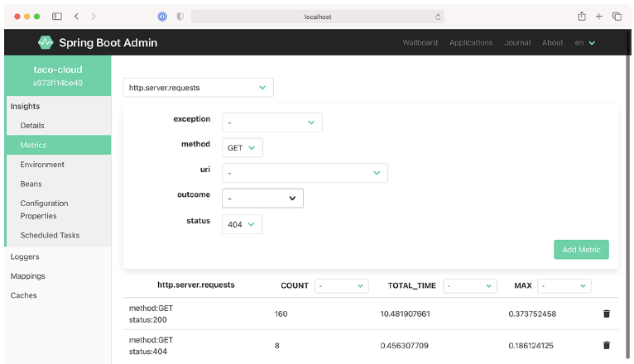This screenshot has height=364, width=634.
Task: Delete the status:404 metric row
Action: coord(606,345)
